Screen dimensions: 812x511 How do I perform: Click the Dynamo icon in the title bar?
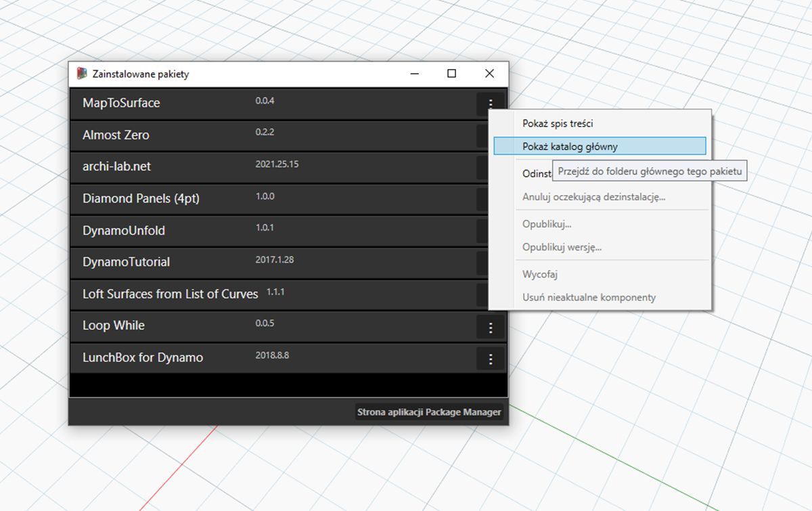click(82, 73)
